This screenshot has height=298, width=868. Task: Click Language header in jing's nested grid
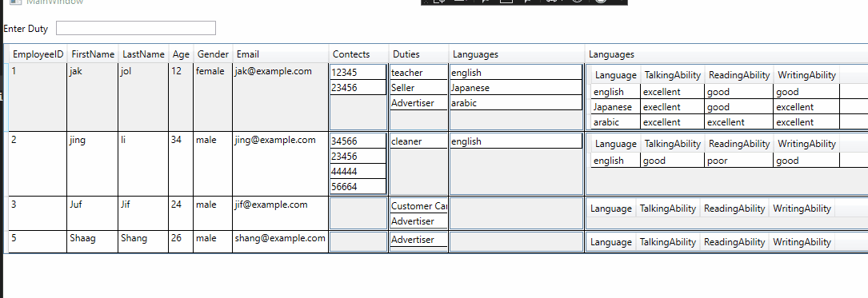click(615, 144)
